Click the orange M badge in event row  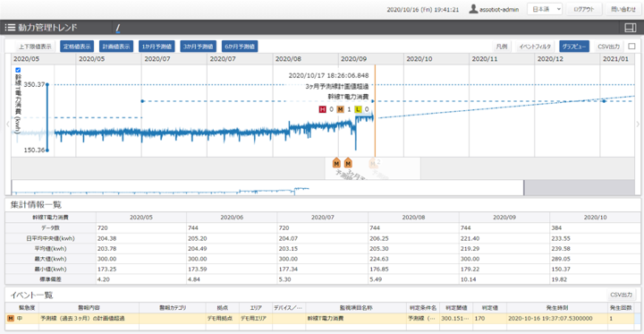coord(10,318)
